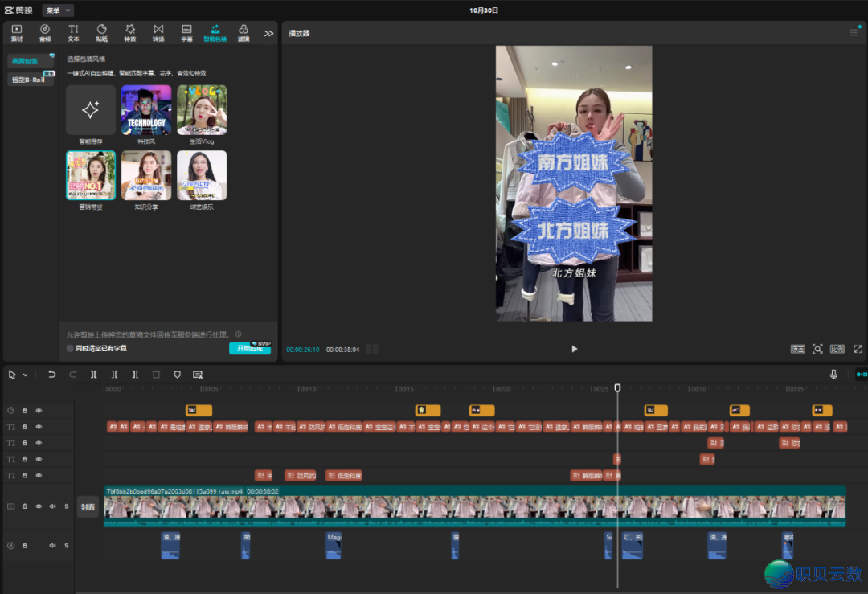
Task: Click the fullscreen icon in the player
Action: (x=858, y=349)
